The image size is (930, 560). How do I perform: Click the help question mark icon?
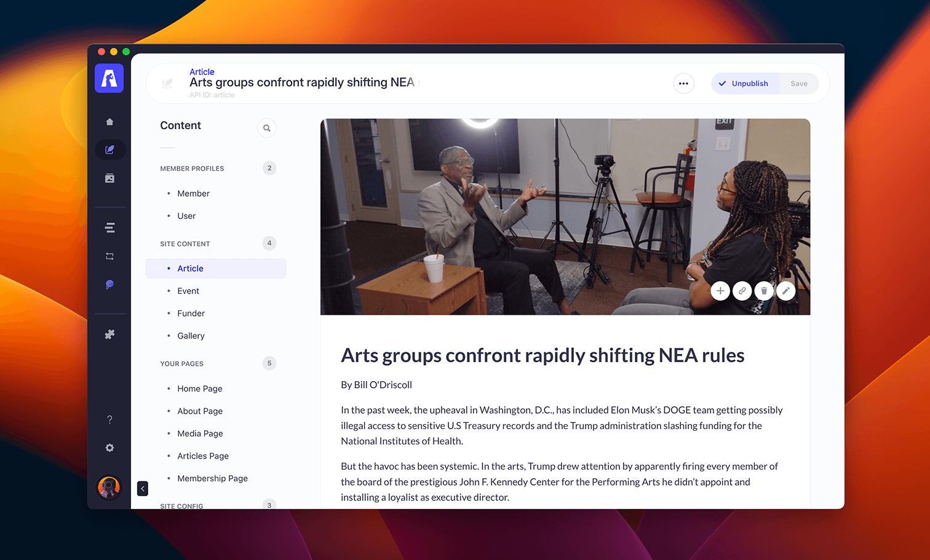coord(109,420)
